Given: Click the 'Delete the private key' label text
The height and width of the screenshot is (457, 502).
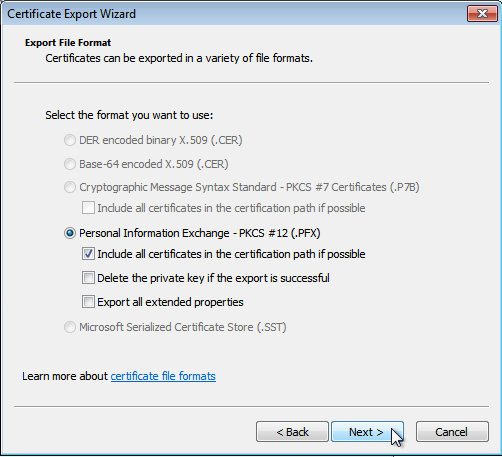Looking at the screenshot, I should (x=213, y=278).
